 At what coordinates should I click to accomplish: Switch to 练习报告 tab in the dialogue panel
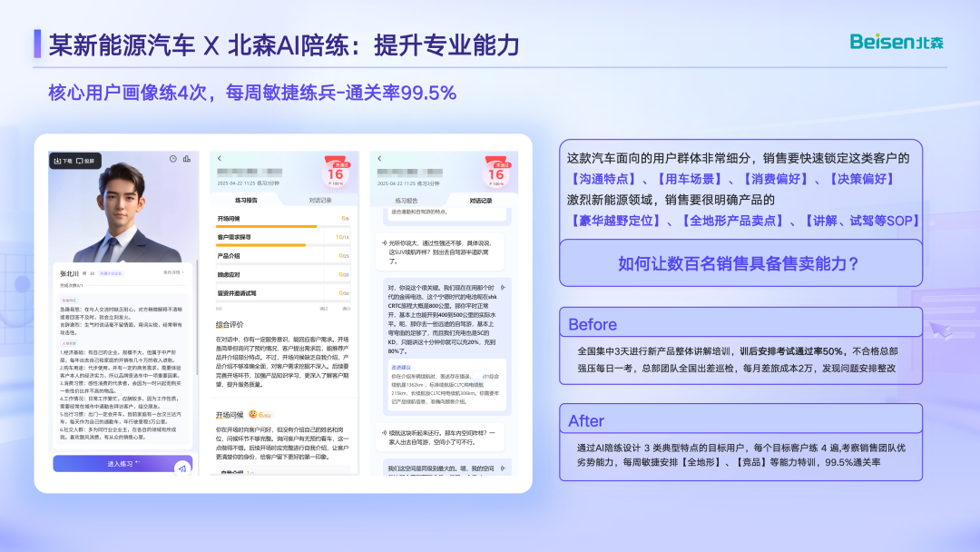407,201
